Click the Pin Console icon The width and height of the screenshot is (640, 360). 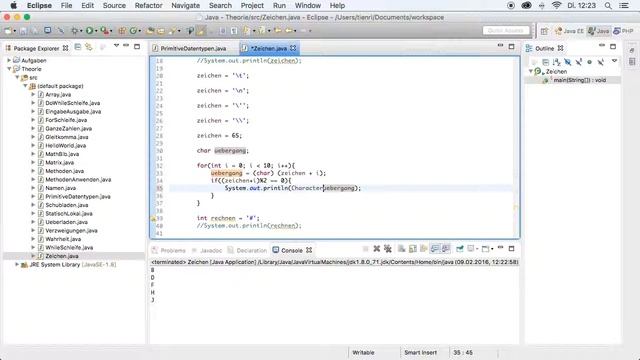click(x=460, y=249)
